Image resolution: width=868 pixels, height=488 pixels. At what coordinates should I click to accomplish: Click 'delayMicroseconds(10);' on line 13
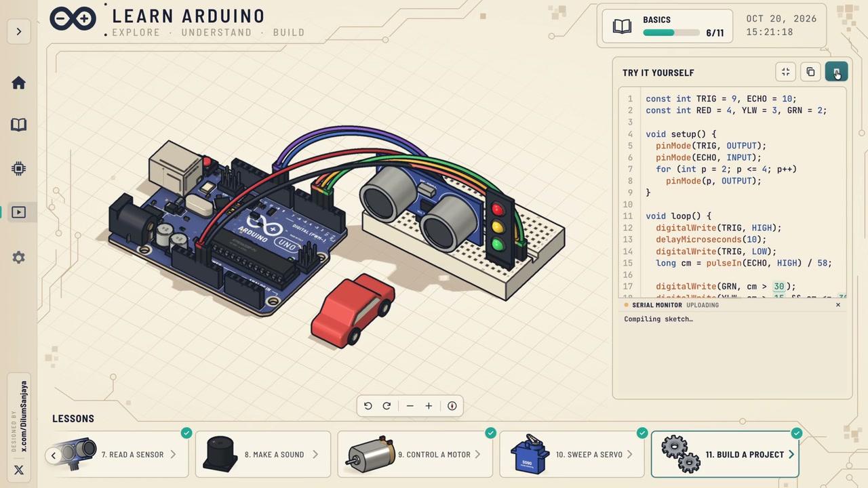coord(711,239)
